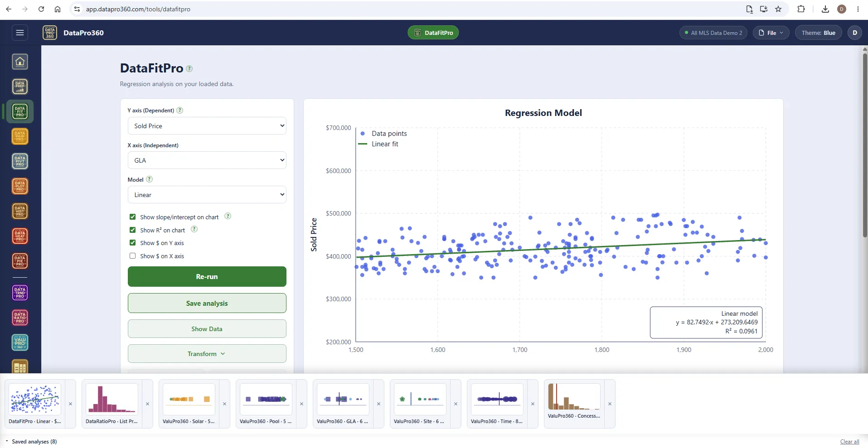Open the Data Ratio Pro tool
Viewport: 868px width, 448px height.
(x=20, y=318)
